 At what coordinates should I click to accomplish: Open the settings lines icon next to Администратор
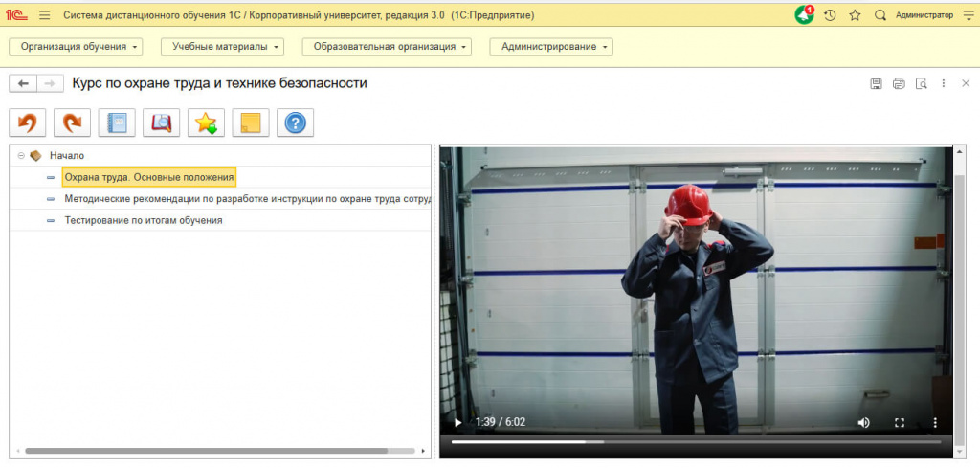coord(969,15)
